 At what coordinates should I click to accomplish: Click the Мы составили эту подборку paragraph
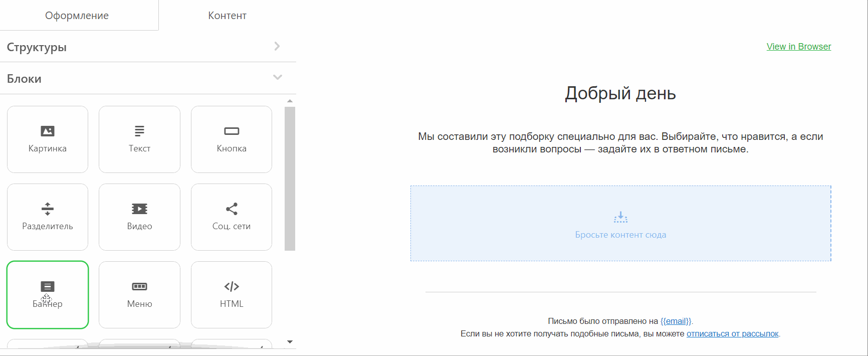coord(621,143)
